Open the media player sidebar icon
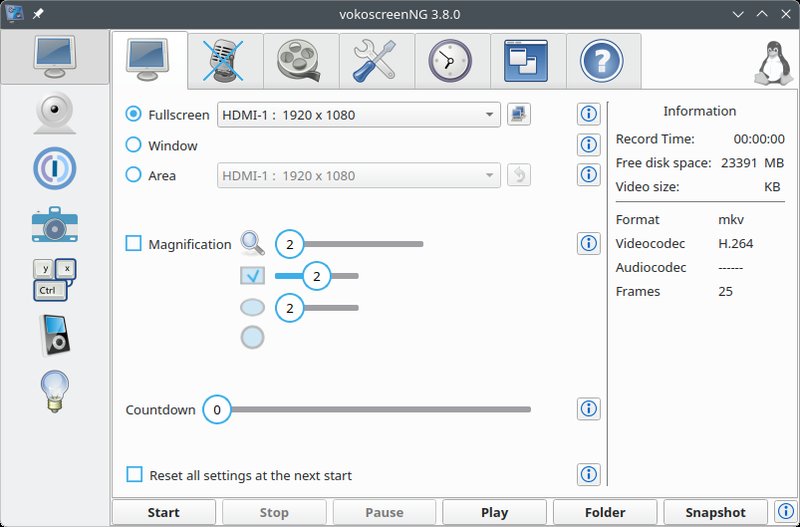The width and height of the screenshot is (800, 527). click(x=54, y=334)
